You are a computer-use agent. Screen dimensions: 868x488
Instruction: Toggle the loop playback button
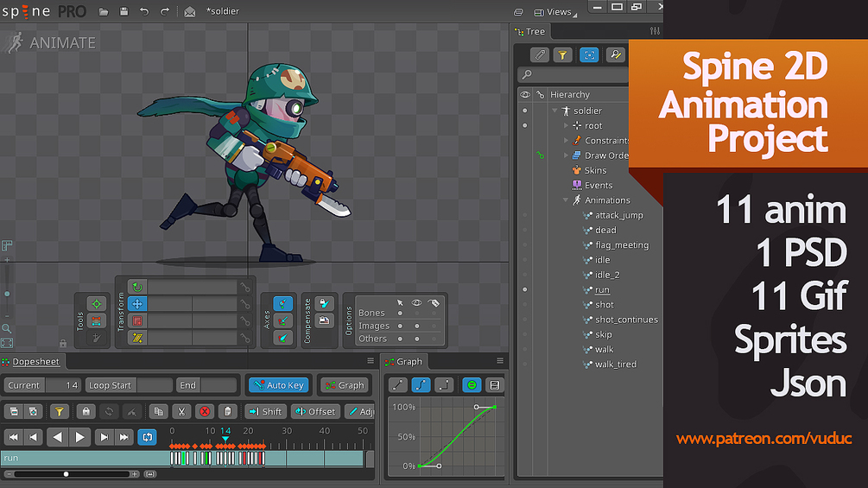[x=147, y=437]
